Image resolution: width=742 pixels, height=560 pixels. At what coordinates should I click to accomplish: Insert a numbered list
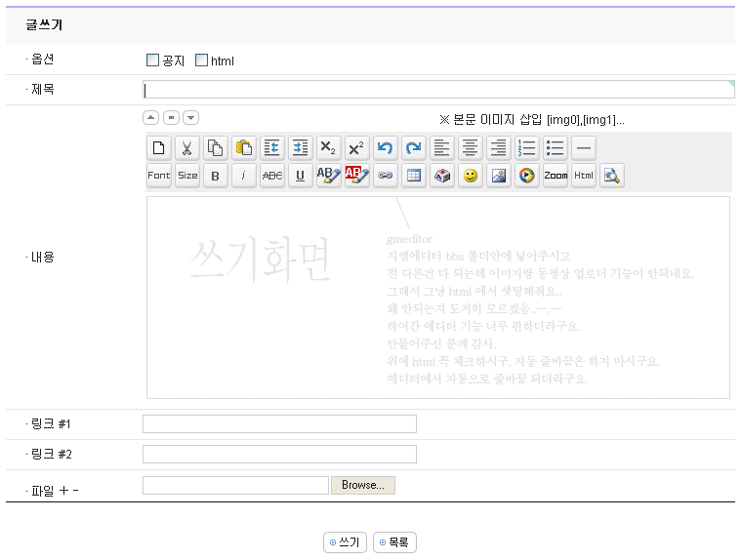pos(527,148)
